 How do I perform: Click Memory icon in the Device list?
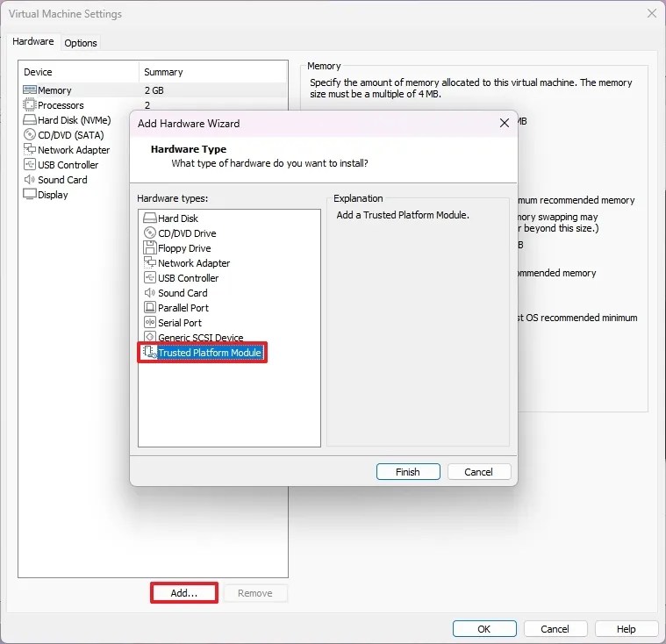30,90
